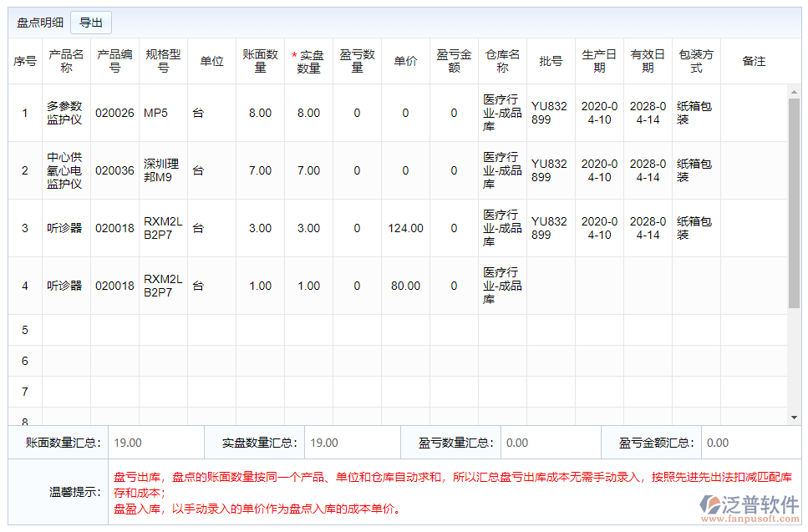Screen dimensions: 808x532
Task: Click the 单价 value 124.00 in row 3
Action: tap(405, 227)
